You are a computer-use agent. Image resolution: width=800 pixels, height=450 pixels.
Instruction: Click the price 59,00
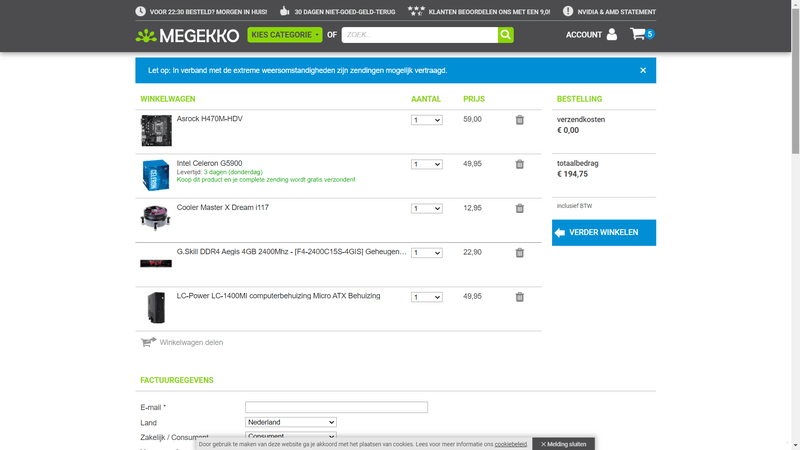tap(472, 119)
